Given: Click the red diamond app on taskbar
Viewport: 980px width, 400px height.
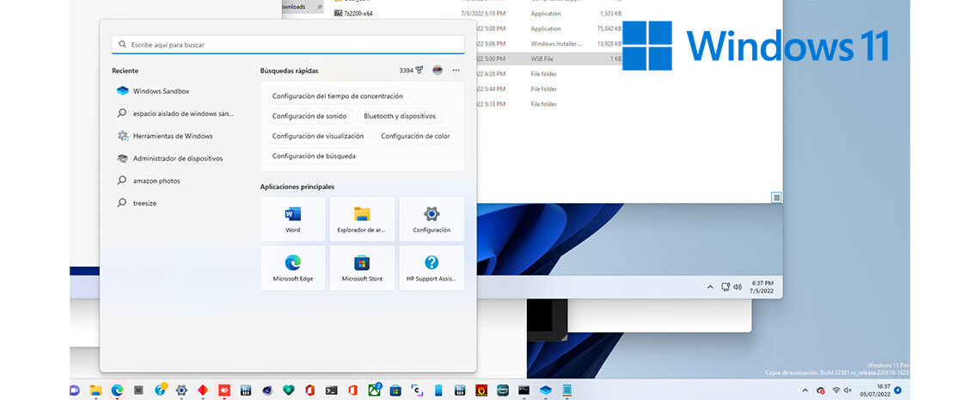Looking at the screenshot, I should [x=203, y=390].
